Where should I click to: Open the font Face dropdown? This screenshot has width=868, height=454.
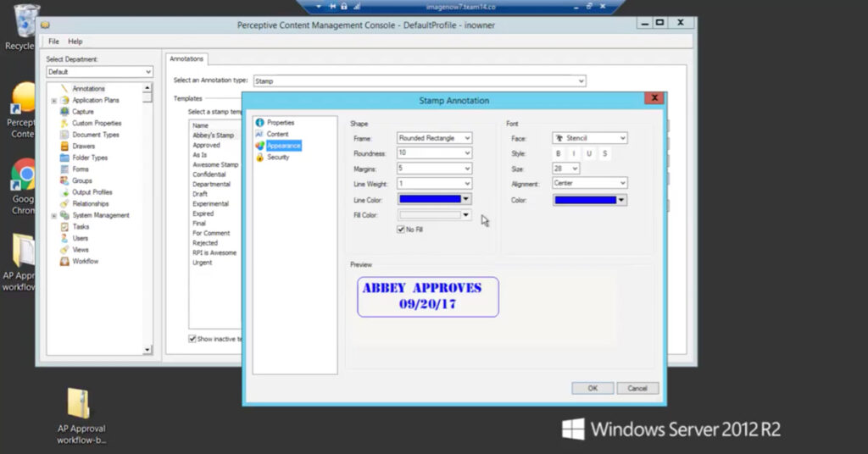coord(590,138)
